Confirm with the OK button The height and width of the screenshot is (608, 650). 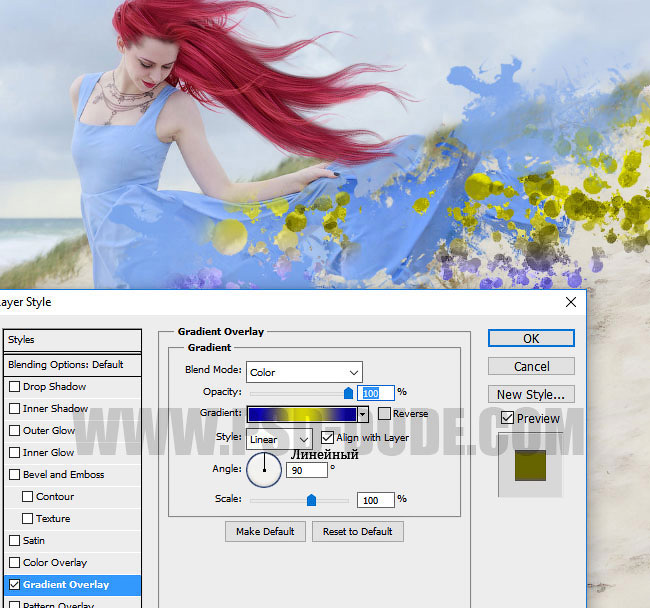531,338
